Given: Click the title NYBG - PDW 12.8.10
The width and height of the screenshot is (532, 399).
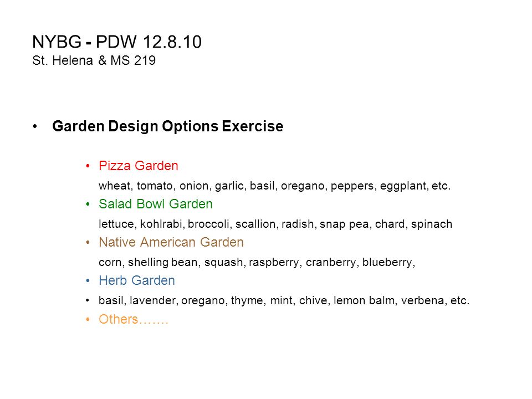Looking at the screenshot, I should point(117,42).
